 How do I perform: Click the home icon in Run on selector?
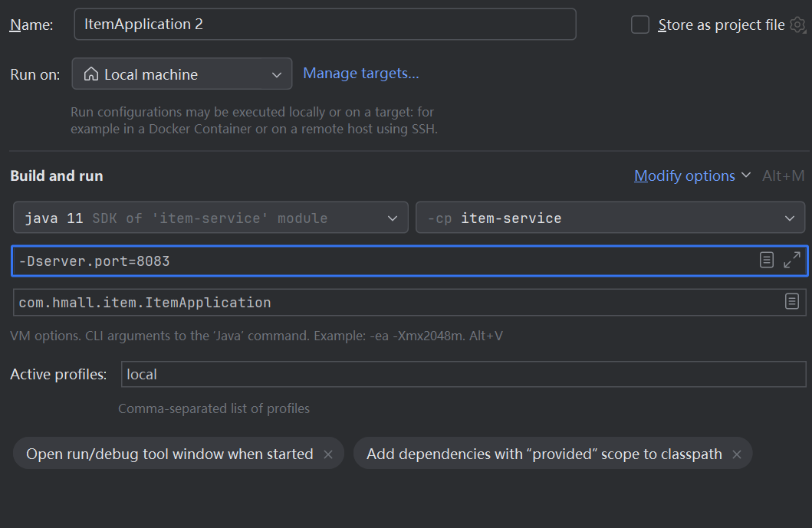pos(91,74)
